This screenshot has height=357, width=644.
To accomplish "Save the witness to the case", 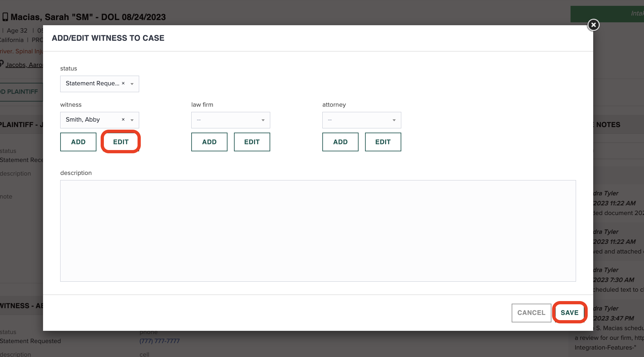I will click(570, 313).
